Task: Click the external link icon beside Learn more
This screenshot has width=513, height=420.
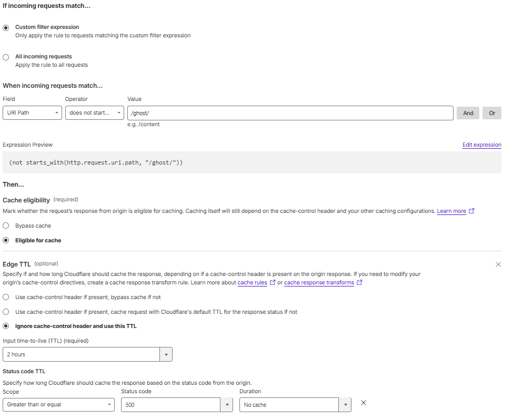Action: (472, 211)
